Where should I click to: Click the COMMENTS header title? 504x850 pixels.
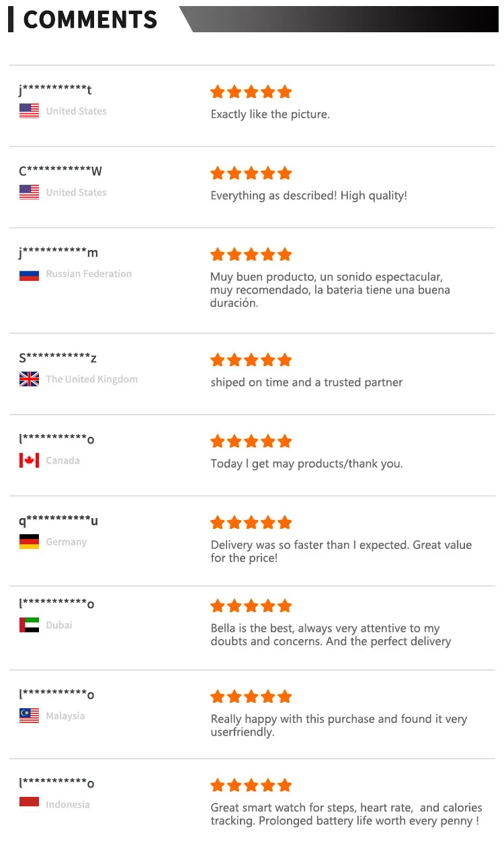coord(90,19)
